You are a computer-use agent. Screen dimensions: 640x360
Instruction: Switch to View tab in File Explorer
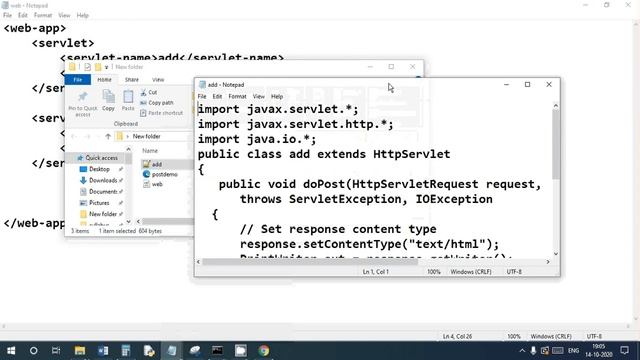coord(158,80)
